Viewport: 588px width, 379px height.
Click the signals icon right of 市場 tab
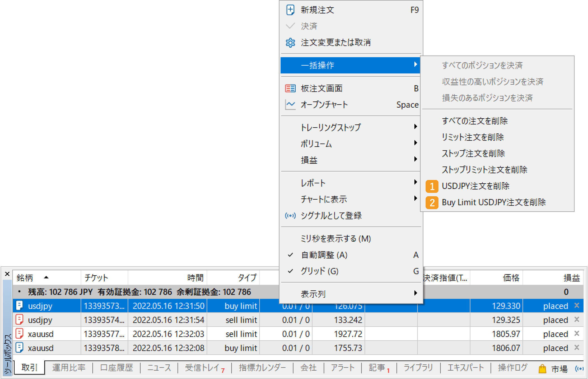tap(579, 368)
